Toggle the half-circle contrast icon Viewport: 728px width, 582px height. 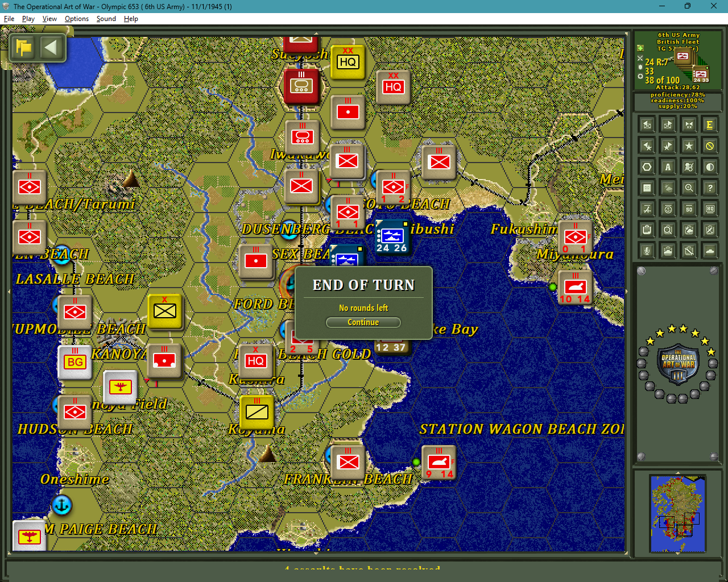coord(710,167)
